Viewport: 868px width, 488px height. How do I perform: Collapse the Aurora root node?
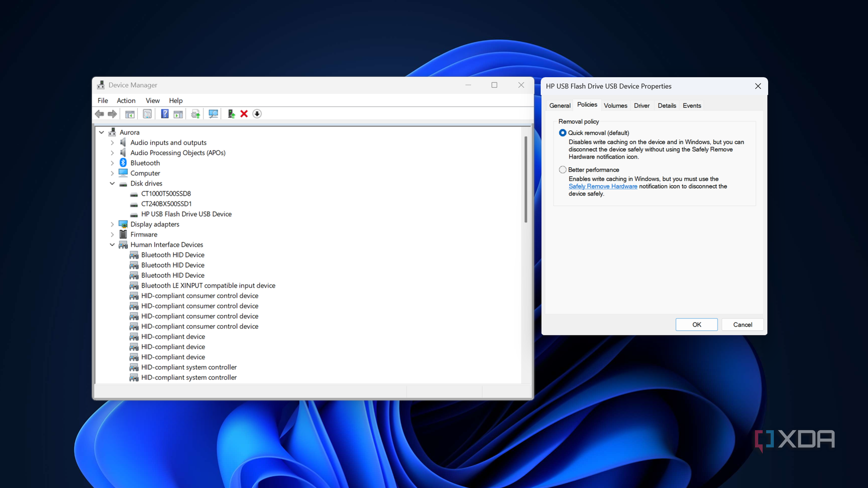point(102,133)
